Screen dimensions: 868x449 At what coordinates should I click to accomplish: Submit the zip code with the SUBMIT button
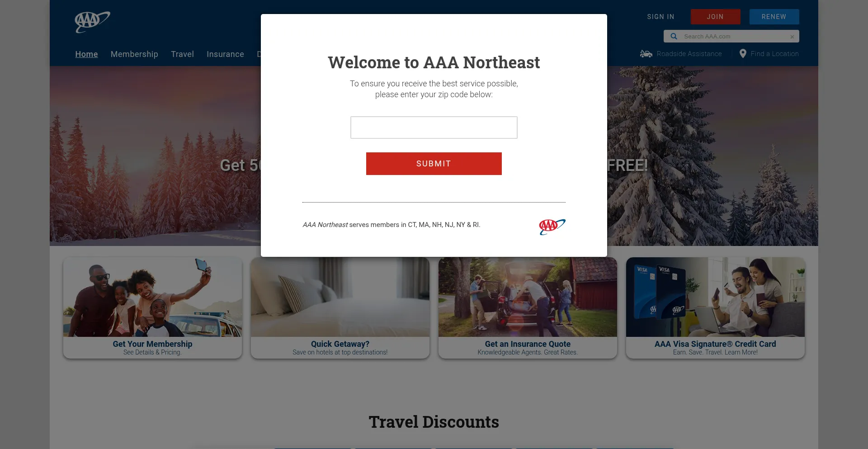[434, 164]
